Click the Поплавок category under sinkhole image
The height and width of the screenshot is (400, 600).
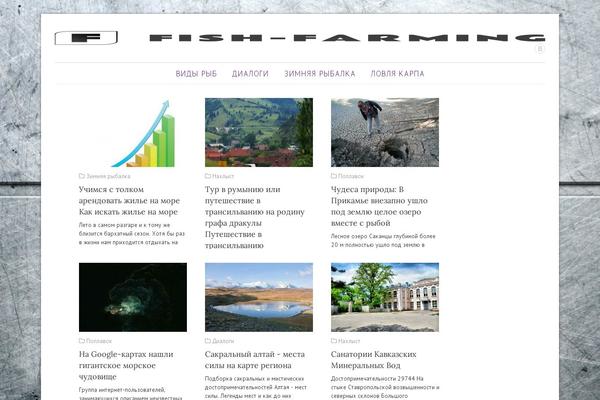coord(351,176)
